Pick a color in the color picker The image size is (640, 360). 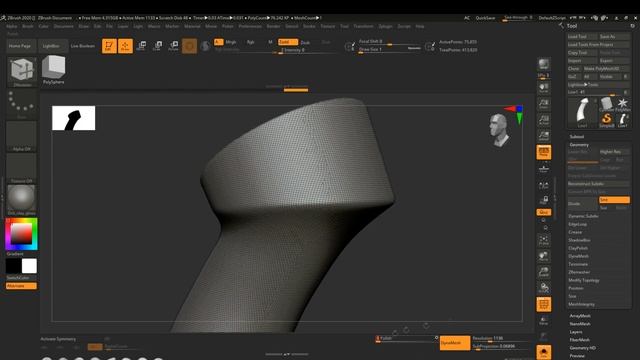pyautogui.click(x=21, y=234)
